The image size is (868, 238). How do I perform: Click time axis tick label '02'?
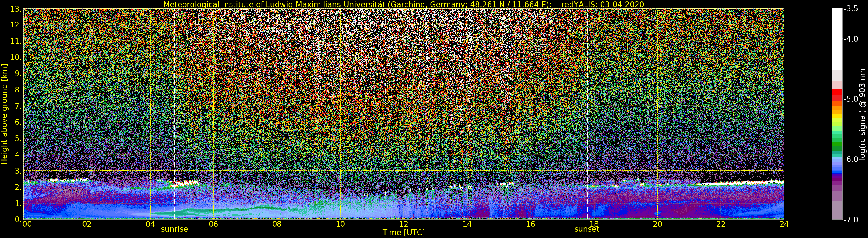coord(87,224)
